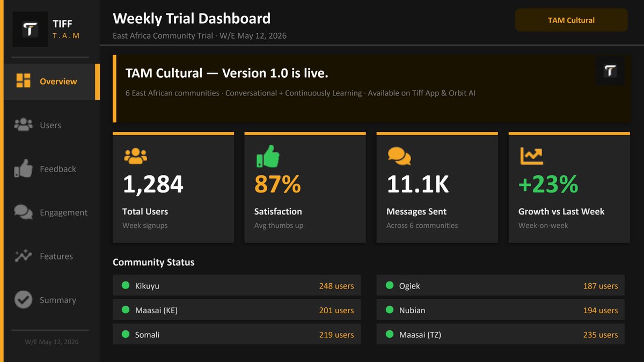
Task: Click the 187 users count
Action: click(601, 286)
